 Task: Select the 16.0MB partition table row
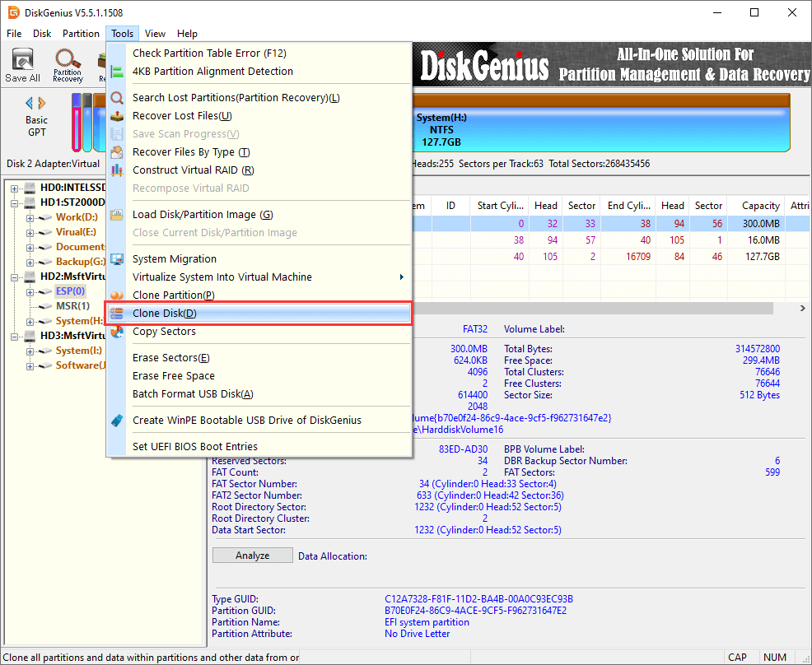pos(611,240)
